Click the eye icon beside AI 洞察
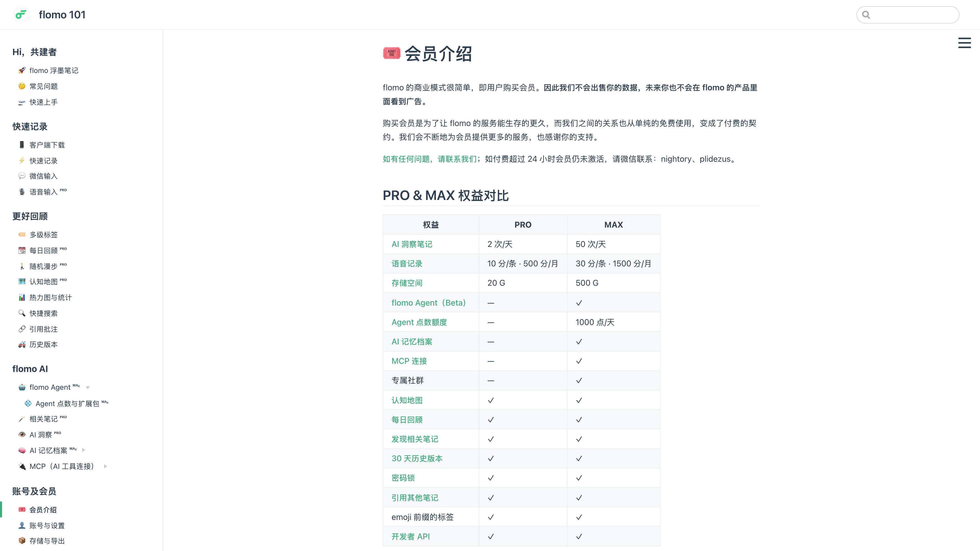Viewport: 980px width, 551px height. click(x=22, y=434)
